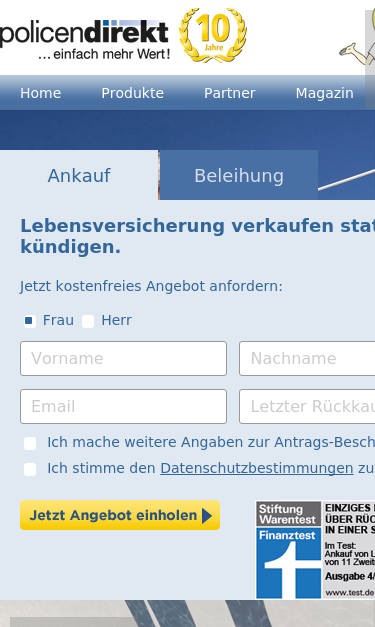Open the Produkte menu

[x=133, y=93]
